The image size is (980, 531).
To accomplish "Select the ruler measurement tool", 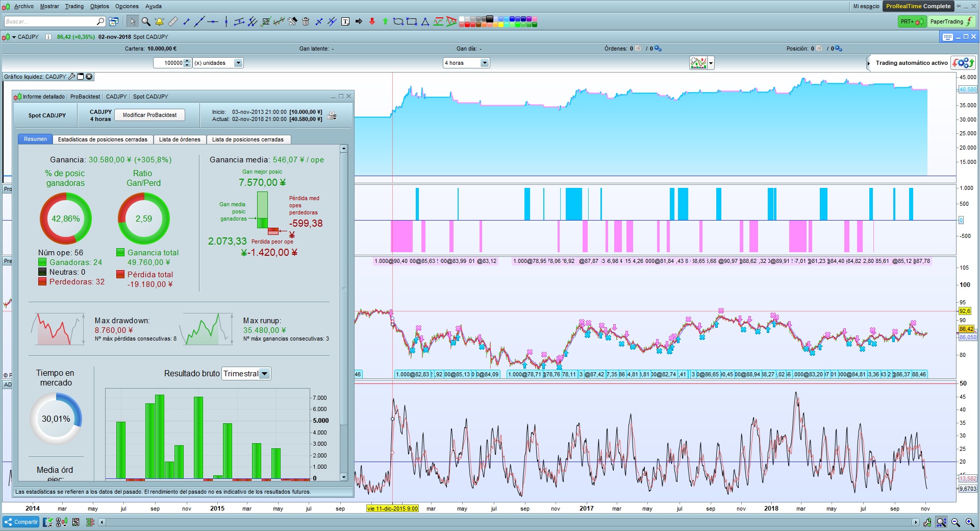I will pyautogui.click(x=173, y=21).
